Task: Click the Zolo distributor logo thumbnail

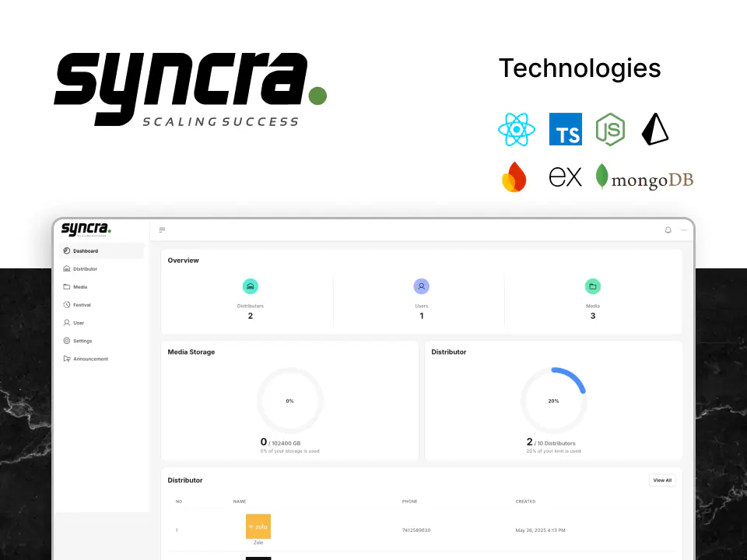Action: [258, 527]
